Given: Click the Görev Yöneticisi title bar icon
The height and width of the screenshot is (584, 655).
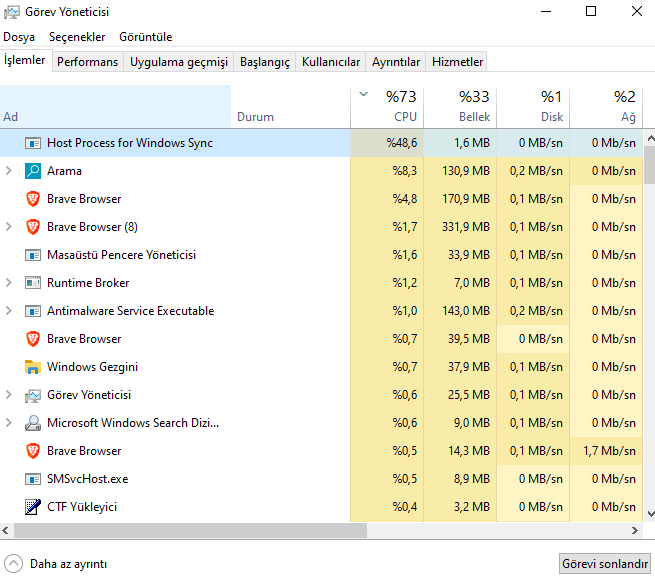Looking at the screenshot, I should coord(12,12).
